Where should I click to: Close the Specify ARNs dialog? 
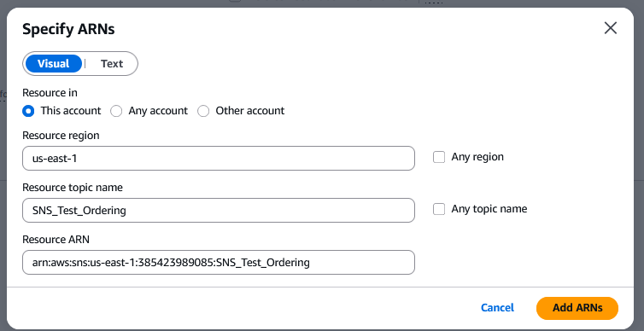611,28
